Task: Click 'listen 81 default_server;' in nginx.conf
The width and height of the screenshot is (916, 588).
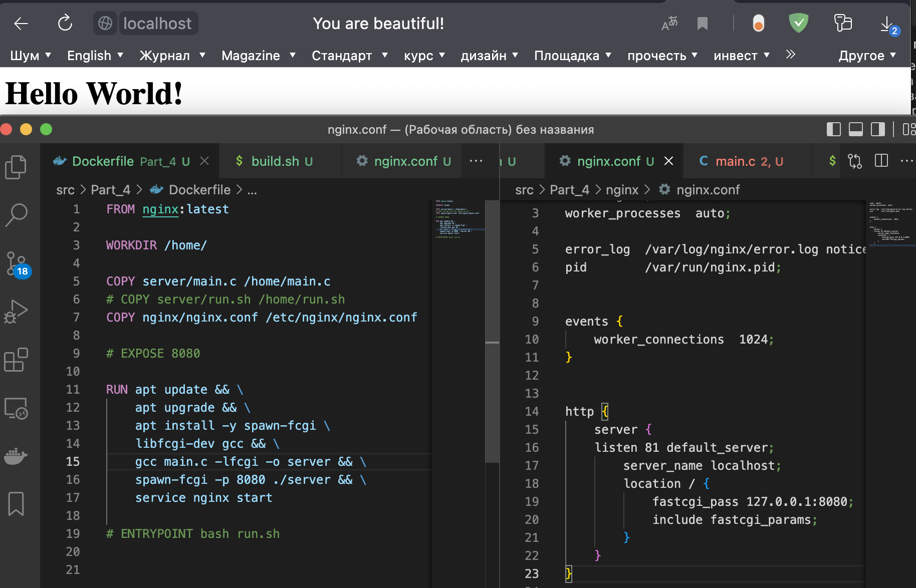Action: pyautogui.click(x=684, y=447)
